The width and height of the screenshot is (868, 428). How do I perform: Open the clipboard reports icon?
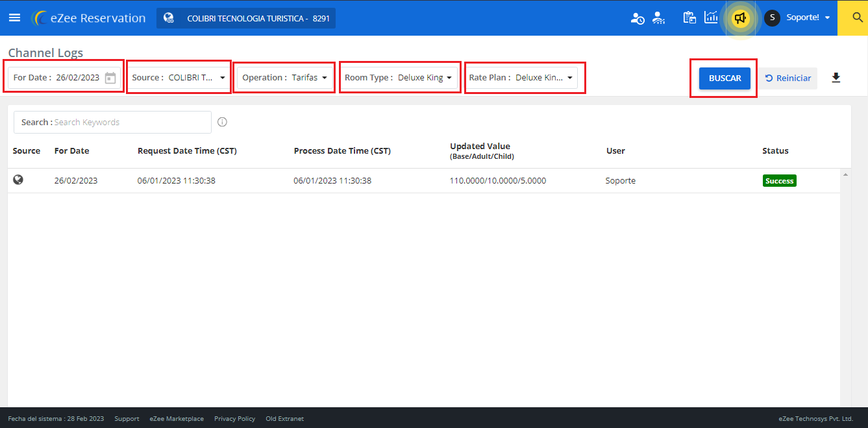[689, 18]
